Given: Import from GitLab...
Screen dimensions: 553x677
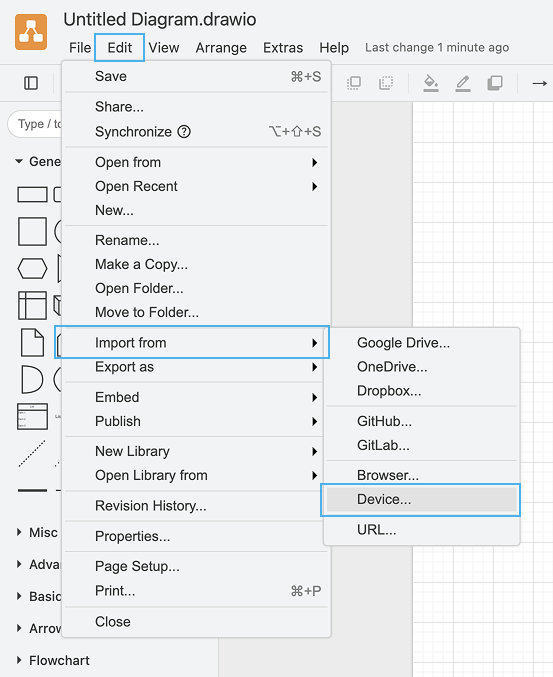Looking at the screenshot, I should pos(422,445).
